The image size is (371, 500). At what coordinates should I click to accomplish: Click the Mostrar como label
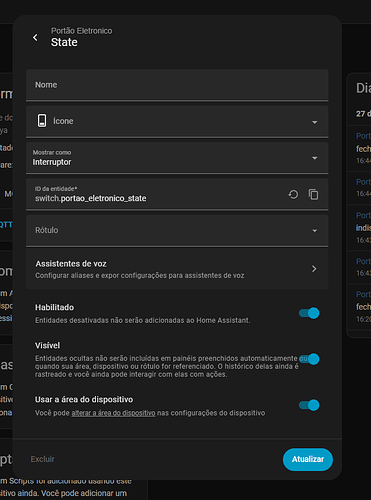click(52, 152)
